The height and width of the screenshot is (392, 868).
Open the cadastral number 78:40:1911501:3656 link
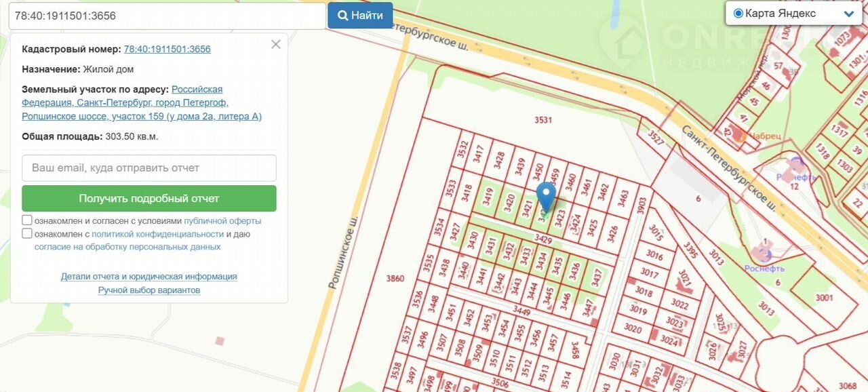(167, 49)
